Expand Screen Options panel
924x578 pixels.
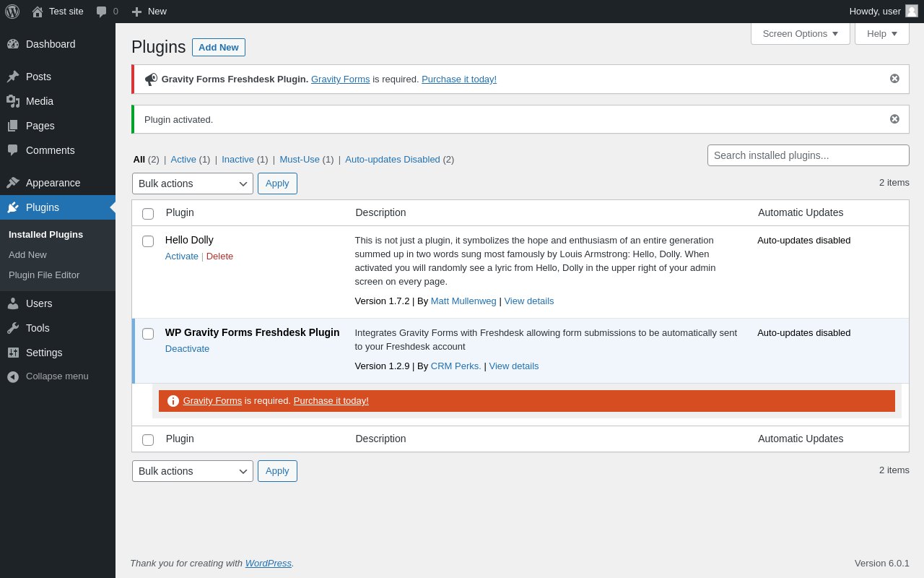(801, 33)
